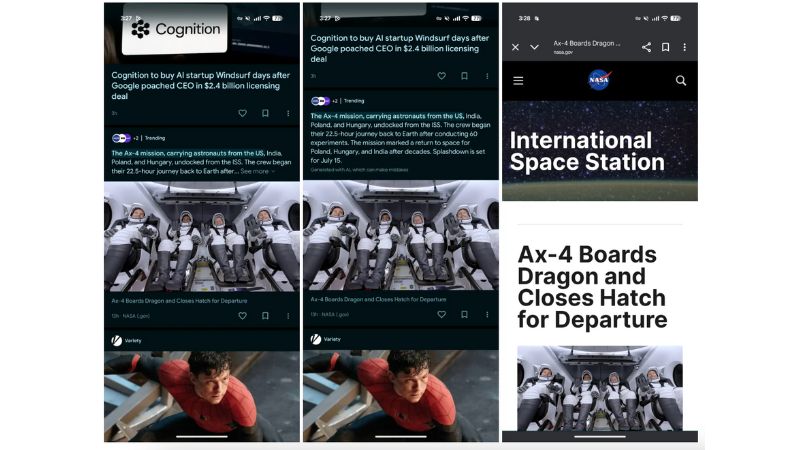
Task: Open search on the NASA website
Action: (x=681, y=81)
